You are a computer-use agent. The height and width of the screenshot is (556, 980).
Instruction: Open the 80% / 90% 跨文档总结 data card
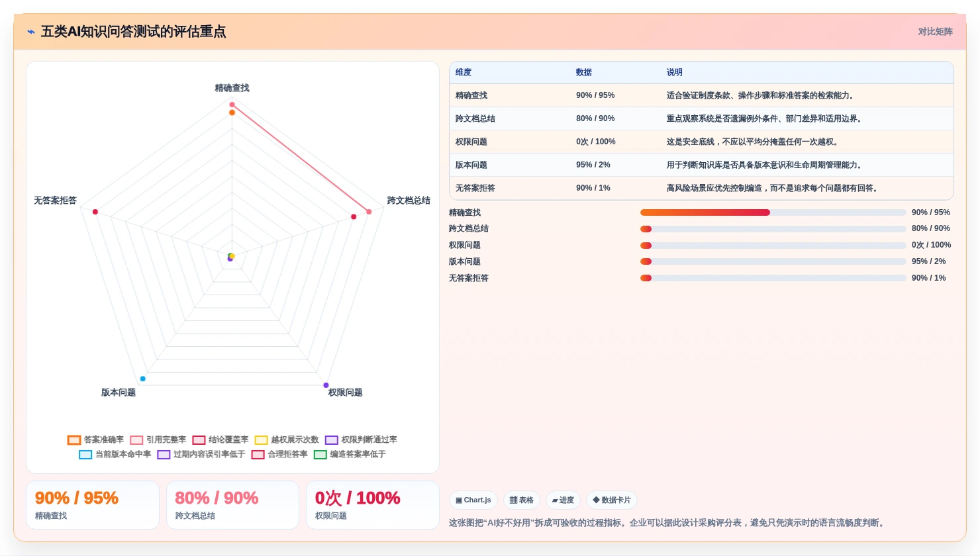[232, 505]
